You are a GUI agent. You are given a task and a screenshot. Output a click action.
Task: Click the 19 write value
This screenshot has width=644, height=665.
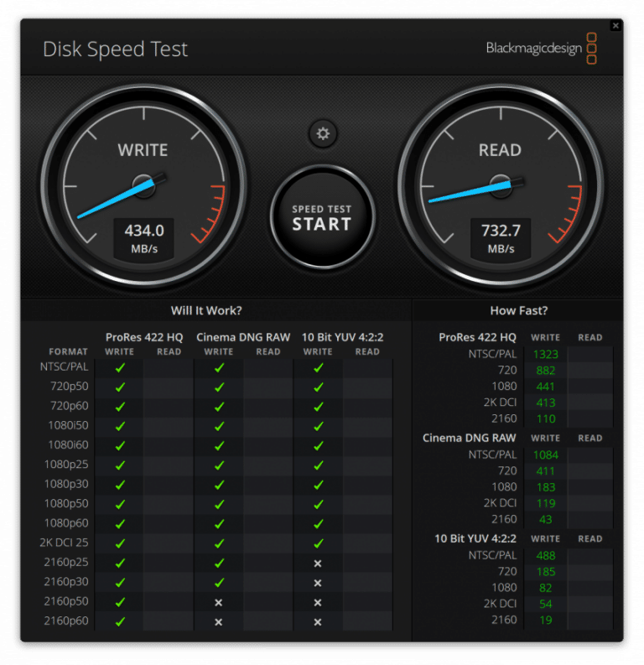(546, 620)
